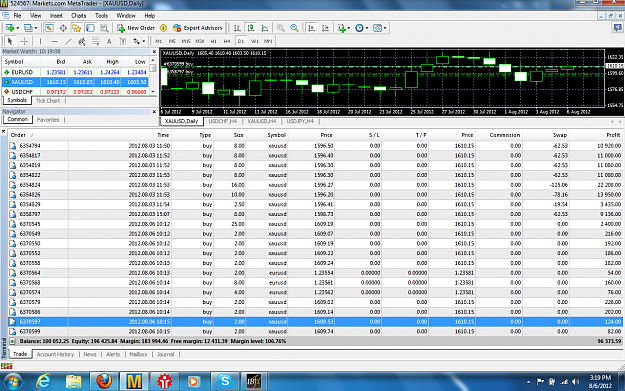Viewport: 625px width, 391px height.
Task: Close the Market Watch panel
Action: point(154,52)
